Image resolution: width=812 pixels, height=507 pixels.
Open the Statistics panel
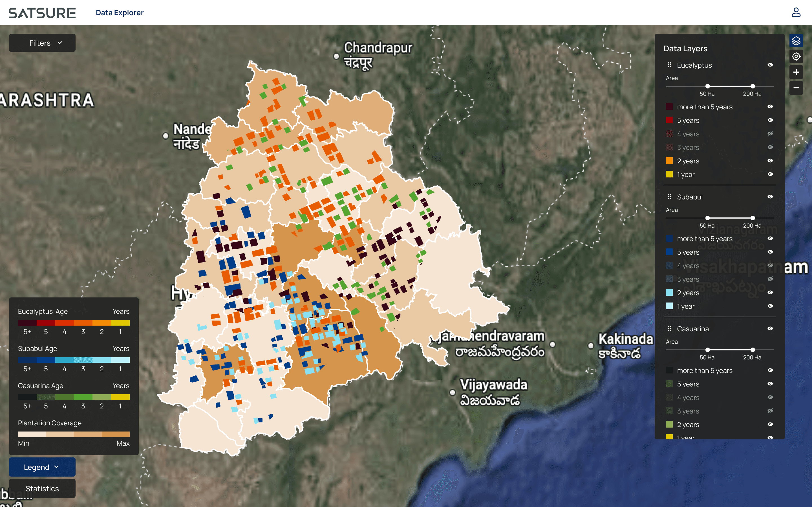[42, 489]
